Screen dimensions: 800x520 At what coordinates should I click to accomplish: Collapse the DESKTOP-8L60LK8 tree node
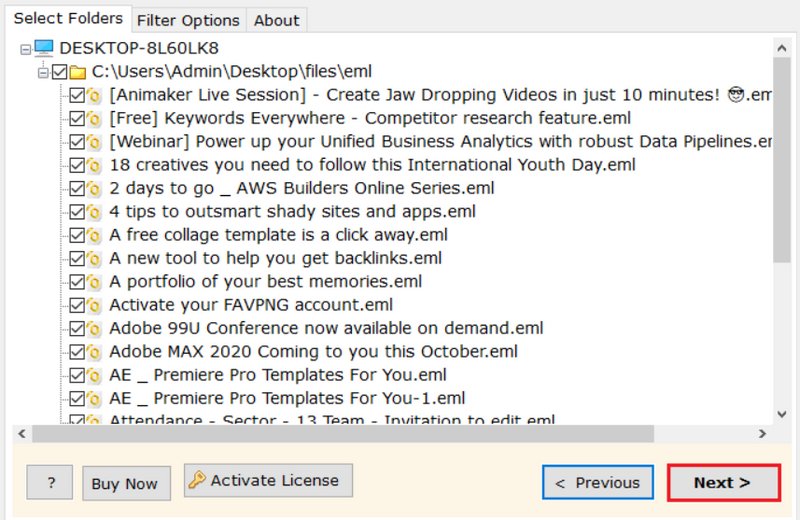[25, 49]
